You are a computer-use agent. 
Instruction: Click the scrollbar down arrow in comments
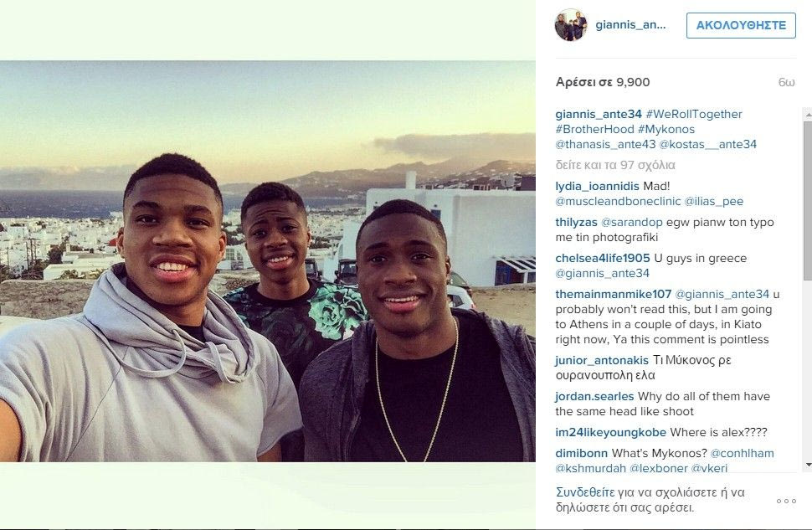click(807, 466)
